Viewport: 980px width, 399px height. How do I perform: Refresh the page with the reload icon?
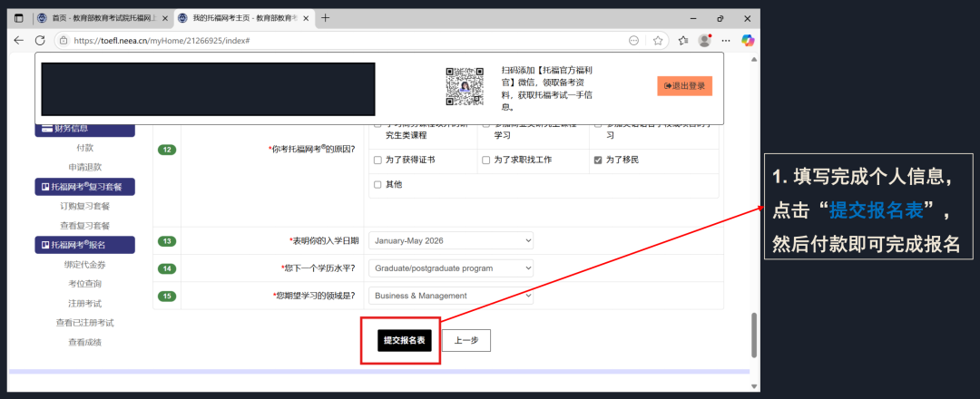(x=40, y=40)
